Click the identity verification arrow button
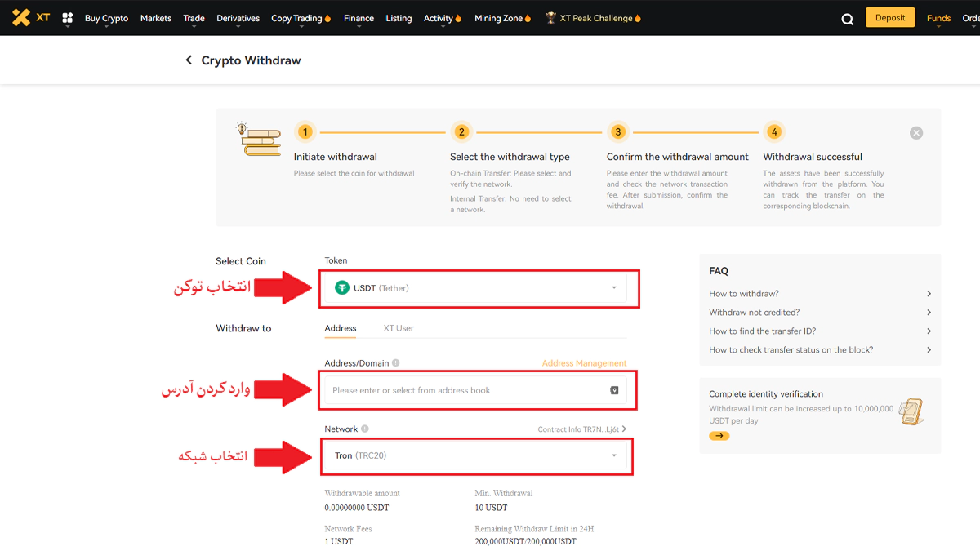The width and height of the screenshot is (980, 551). (x=719, y=436)
